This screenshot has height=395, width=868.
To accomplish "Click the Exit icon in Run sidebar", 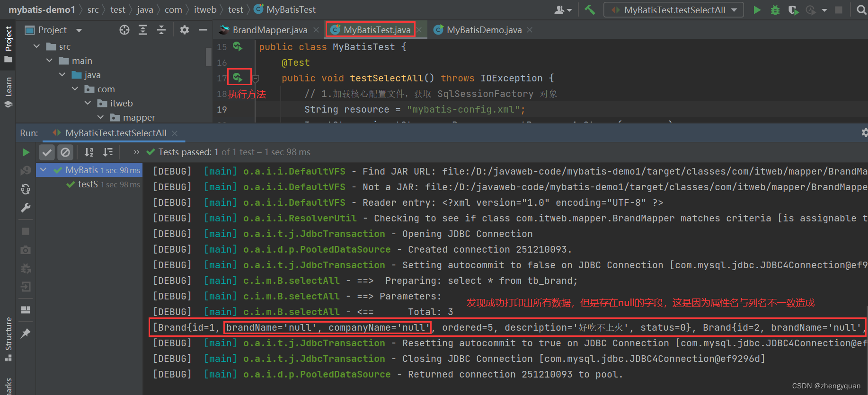I will (26, 287).
